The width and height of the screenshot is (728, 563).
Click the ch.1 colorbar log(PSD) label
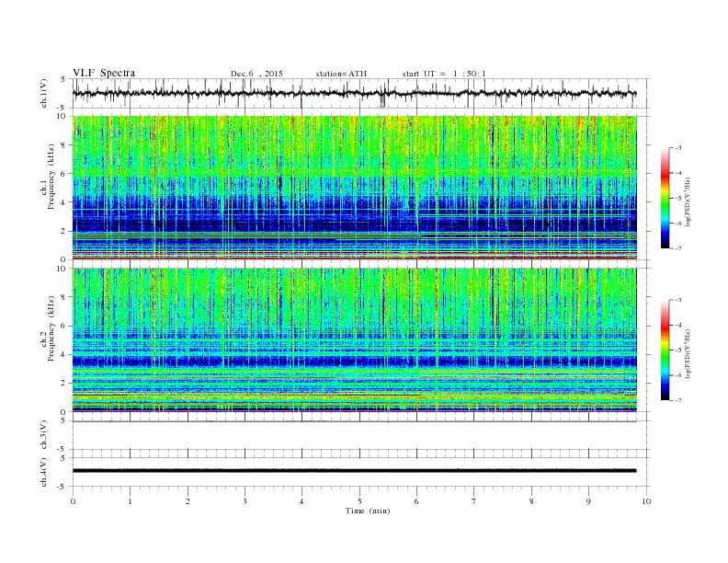688,201
